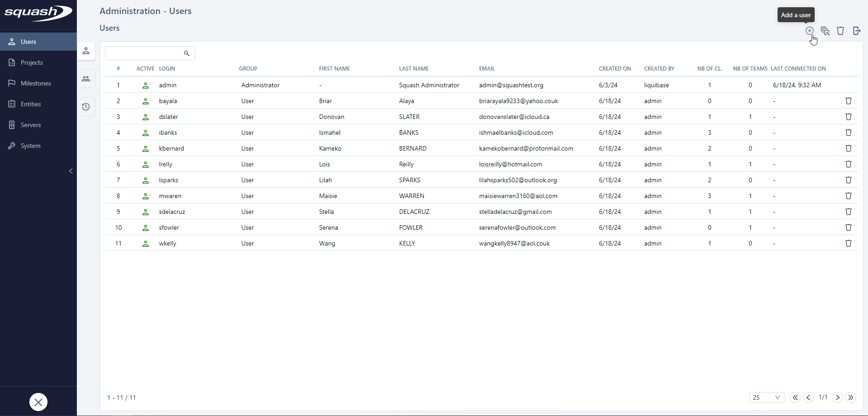The height and width of the screenshot is (416, 868).
Task: Open the page size 25 dropdown
Action: [767, 397]
